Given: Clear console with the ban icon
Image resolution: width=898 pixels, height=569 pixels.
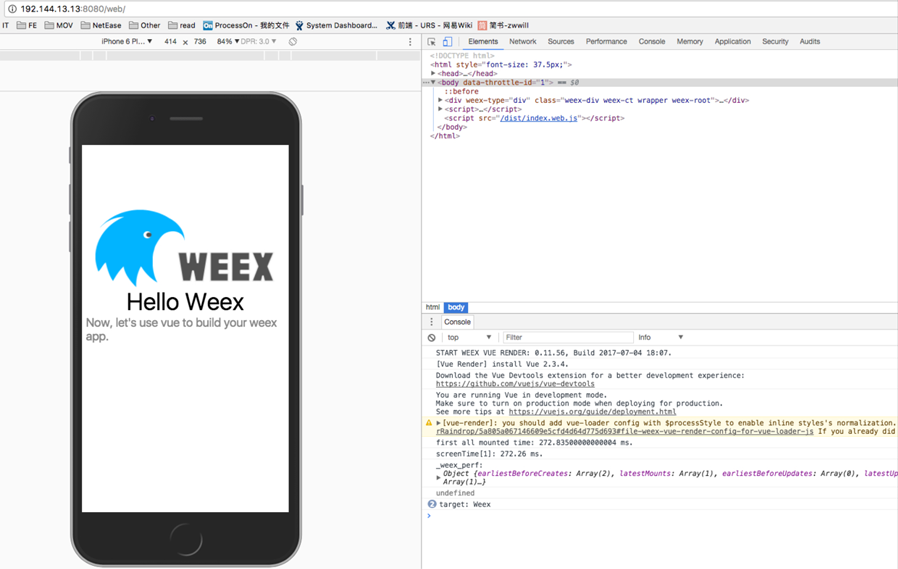Looking at the screenshot, I should (x=432, y=338).
